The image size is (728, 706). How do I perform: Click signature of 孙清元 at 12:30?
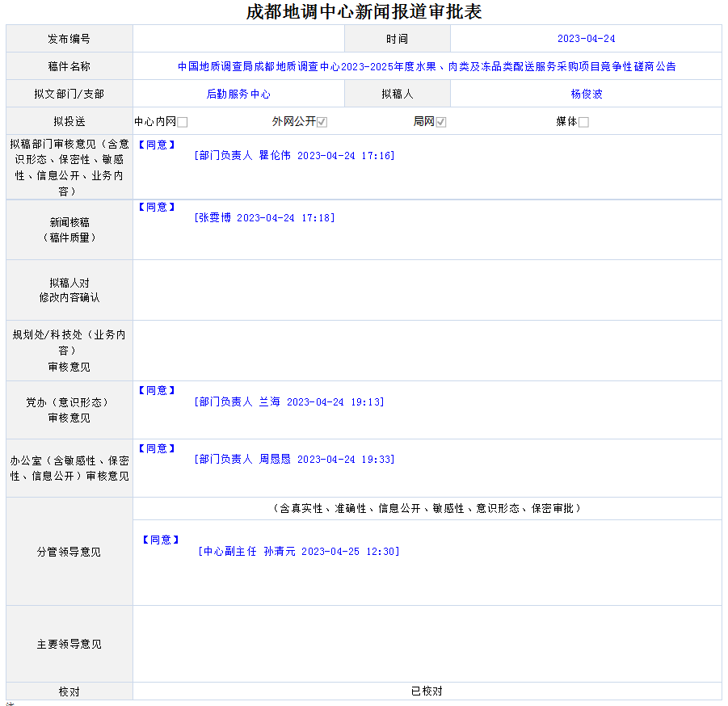click(x=298, y=552)
